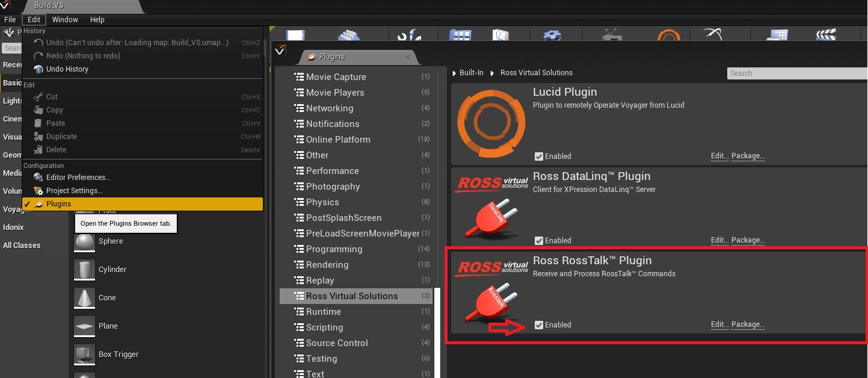868x378 pixels.
Task: Click the Cone shape icon
Action: 84,298
